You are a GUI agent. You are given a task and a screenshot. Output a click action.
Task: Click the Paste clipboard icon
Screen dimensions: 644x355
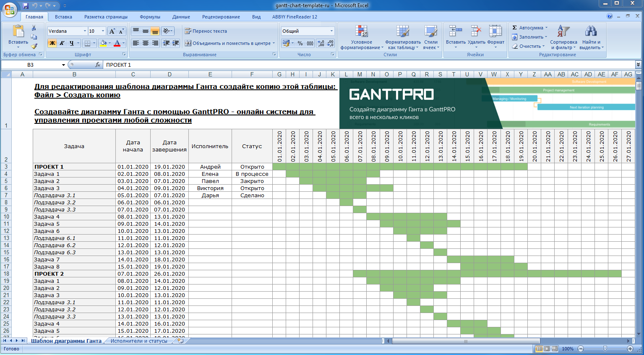pyautogui.click(x=18, y=31)
